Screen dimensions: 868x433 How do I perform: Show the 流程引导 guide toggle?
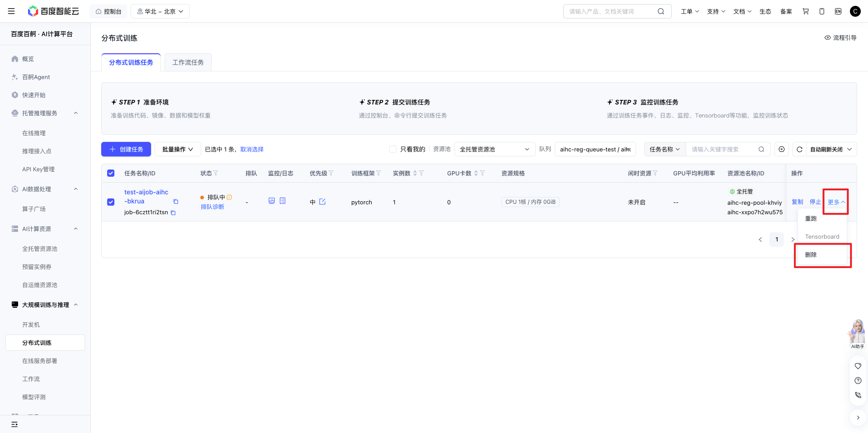pos(840,38)
